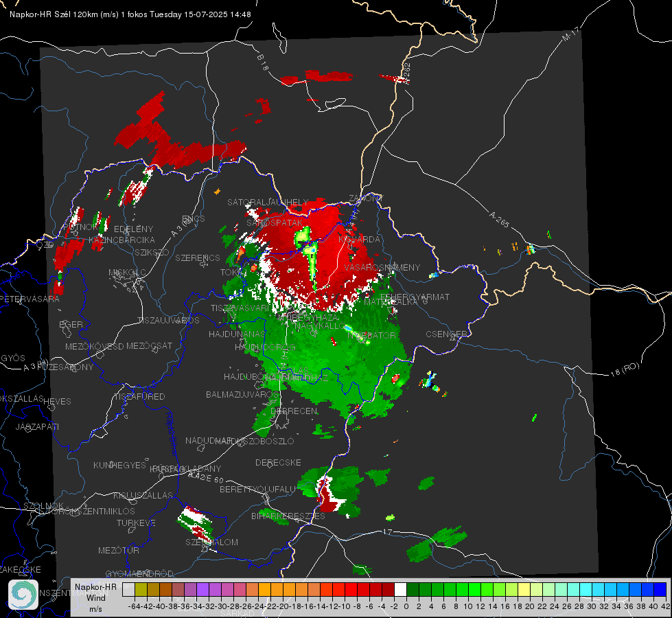This screenshot has width=672, height=618.
Task: Click the EGER city label
Action: pos(71,324)
